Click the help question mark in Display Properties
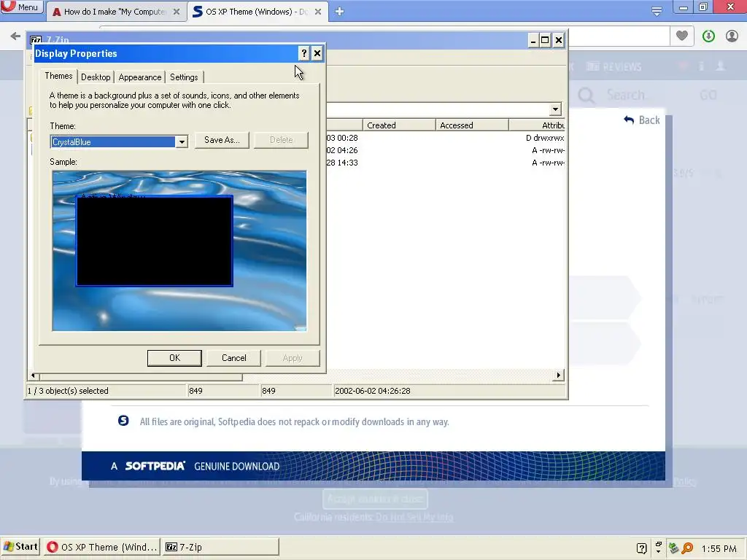 (x=304, y=53)
